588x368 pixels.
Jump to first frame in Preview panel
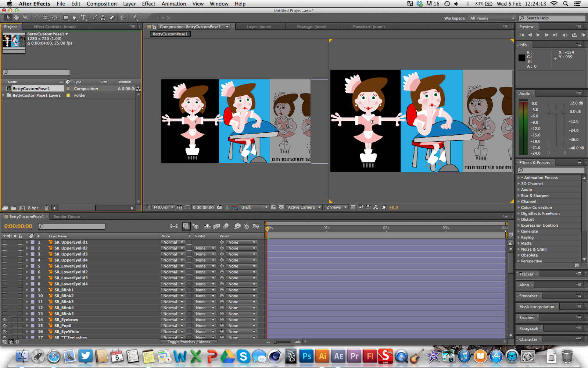[x=521, y=35]
